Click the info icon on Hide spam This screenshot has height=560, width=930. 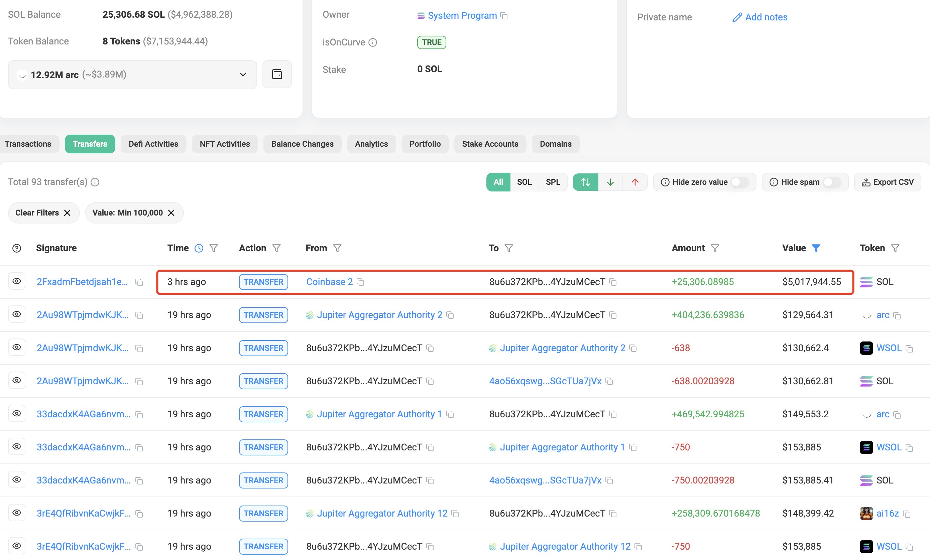(773, 182)
